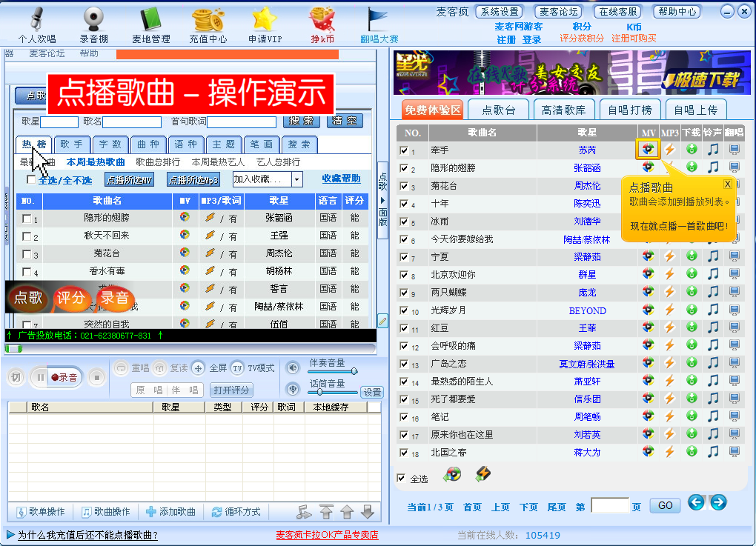Uncheck checkbox for song 18 北国之春
Screen dimensions: 756x546
click(x=404, y=453)
